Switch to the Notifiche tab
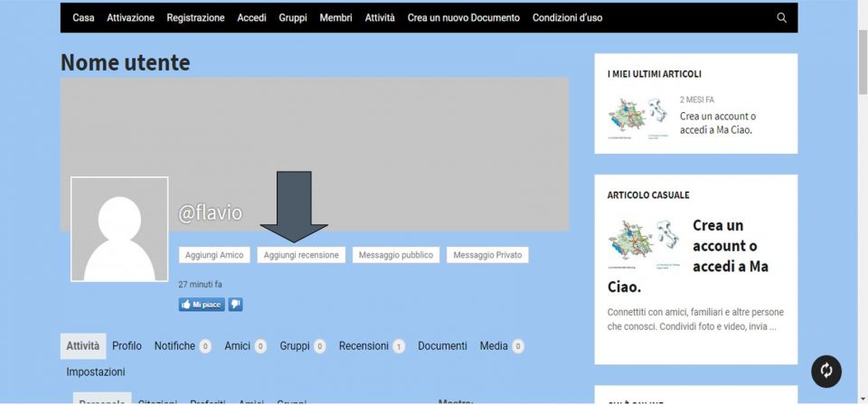 click(x=183, y=346)
